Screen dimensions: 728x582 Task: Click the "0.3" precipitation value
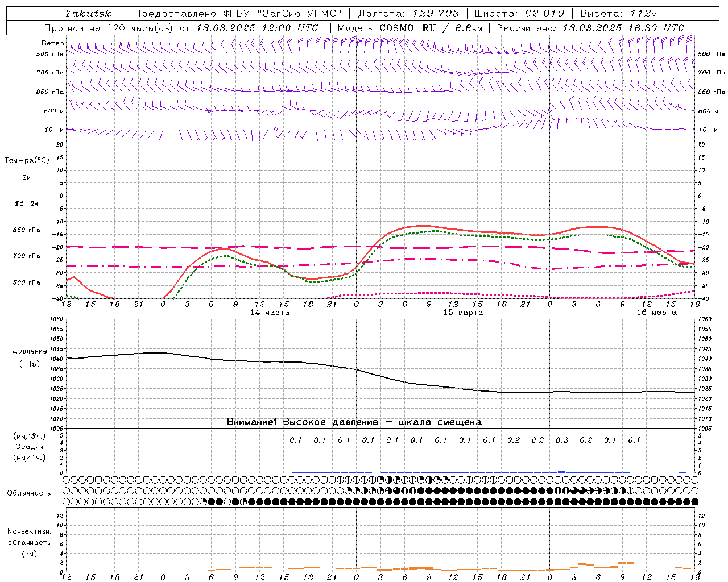[x=562, y=440]
